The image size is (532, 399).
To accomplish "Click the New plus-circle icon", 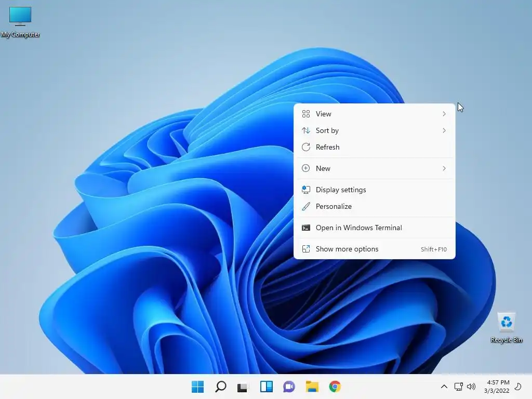I will tap(305, 169).
